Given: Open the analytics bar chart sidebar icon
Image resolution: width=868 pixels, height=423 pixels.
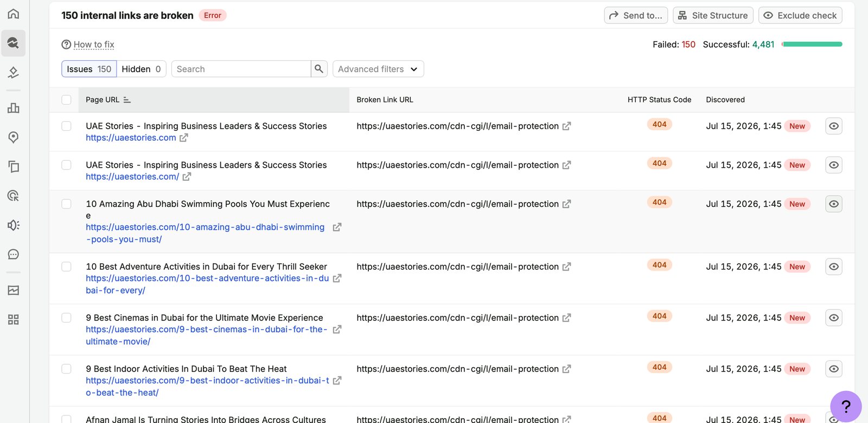Looking at the screenshot, I should pos(14,108).
